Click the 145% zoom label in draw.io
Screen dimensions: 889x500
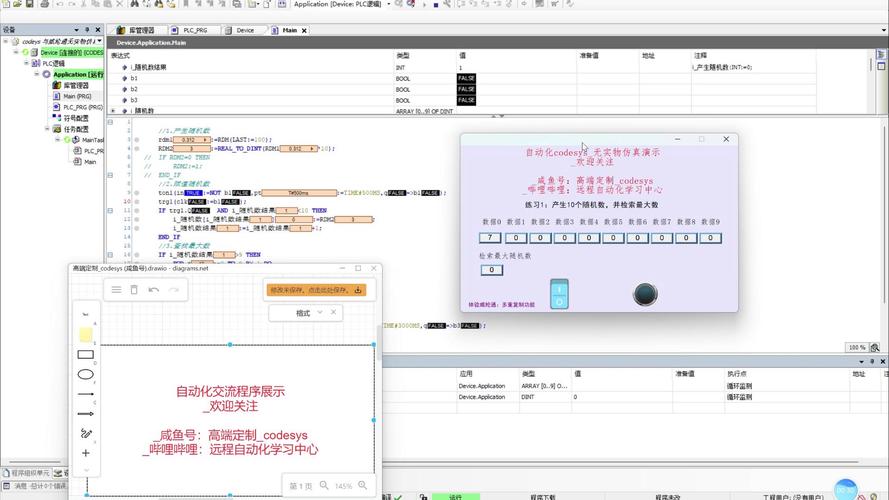[x=343, y=486]
